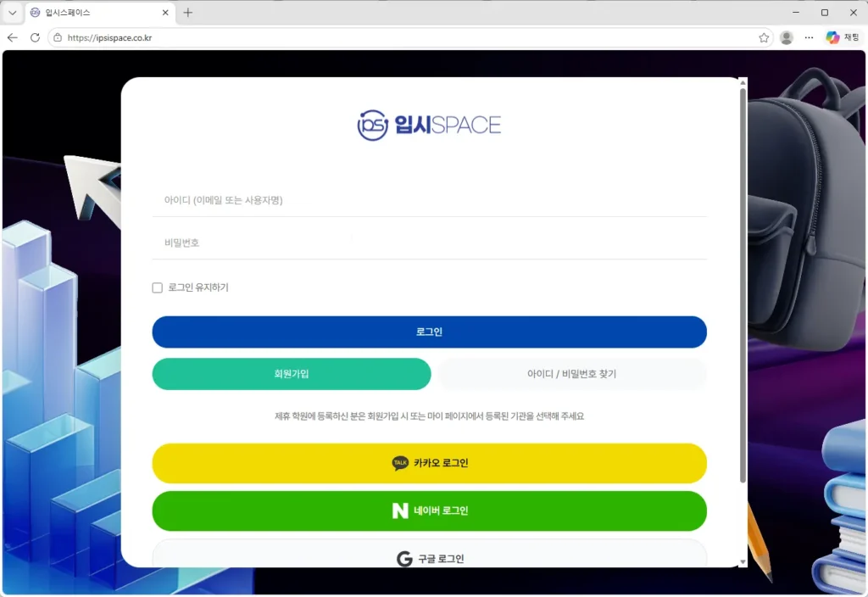This screenshot has width=868, height=597.
Task: Click the blue 로그인 button
Action: point(429,332)
